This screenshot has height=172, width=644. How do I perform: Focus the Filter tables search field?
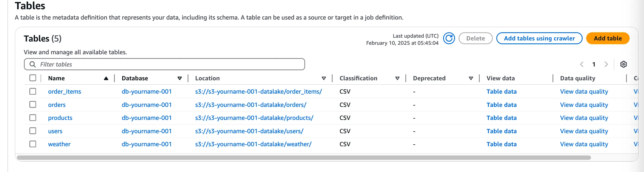point(168,64)
